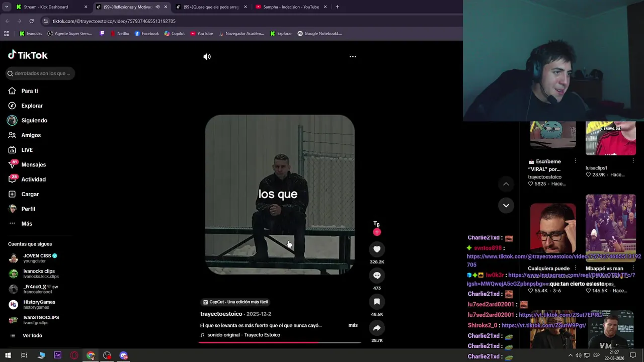Switch to the Sampha - Indecision YouTube tab
644x362 pixels.
pyautogui.click(x=291, y=7)
